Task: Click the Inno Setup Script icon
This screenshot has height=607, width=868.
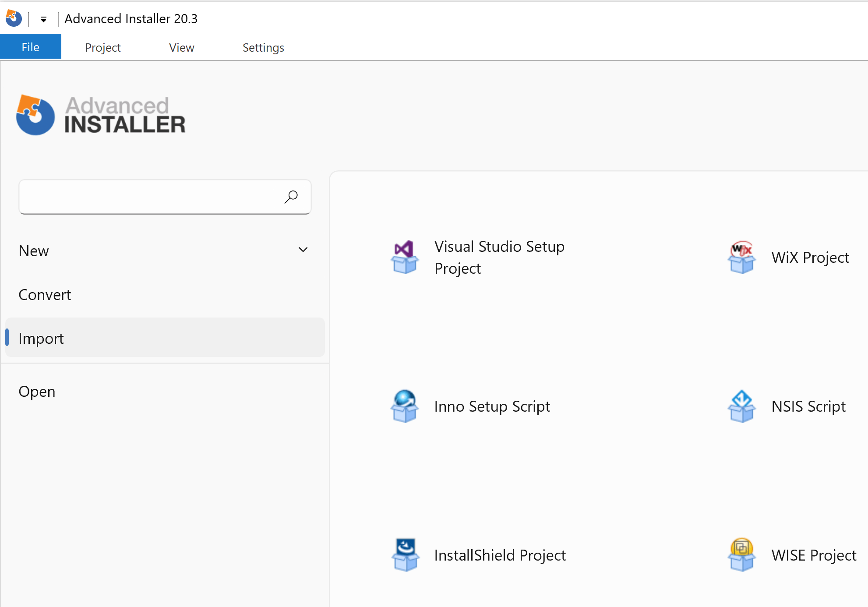Action: [405, 406]
